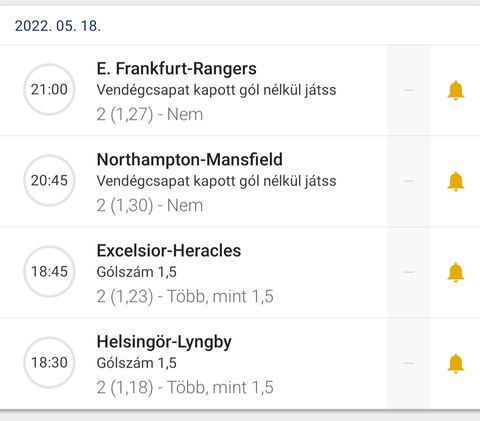Toggle the notification bell for Excelsior-Heracles
This screenshot has width=480, height=421.
tap(455, 272)
